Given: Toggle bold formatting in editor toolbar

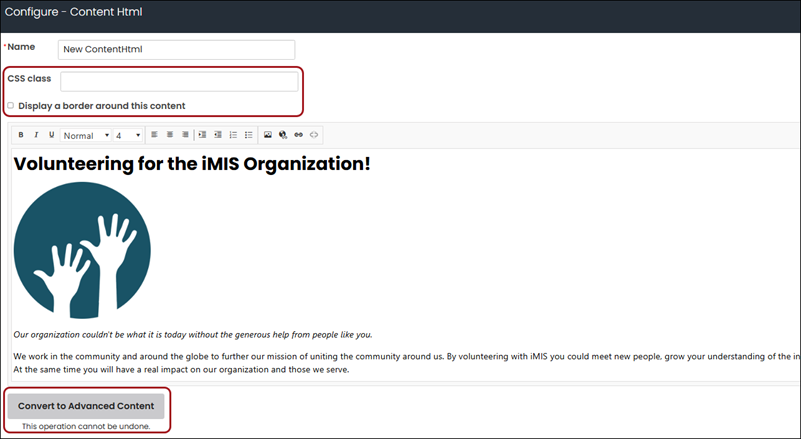Looking at the screenshot, I should pyautogui.click(x=21, y=135).
